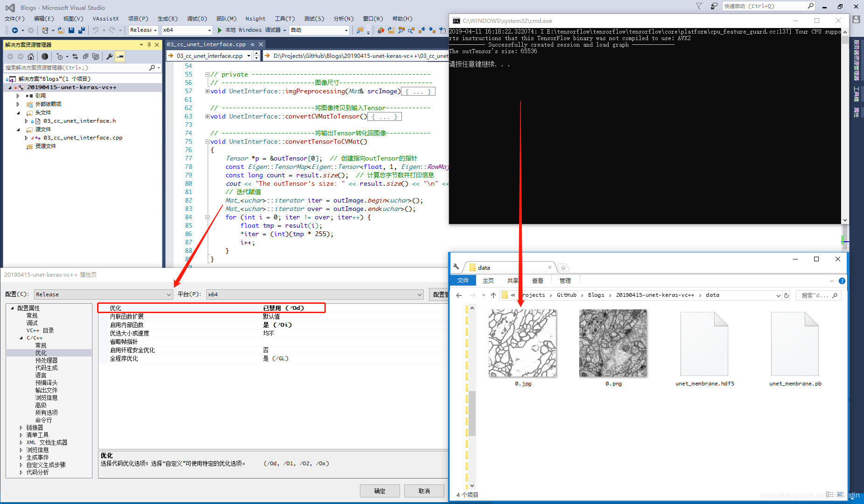Open Solution Explorer properties via wrench icon

(109, 57)
